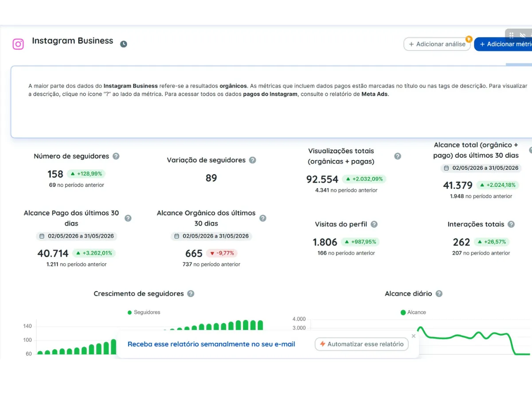532x399 pixels.
Task: Click the 665 organic reach value
Action: [194, 254]
